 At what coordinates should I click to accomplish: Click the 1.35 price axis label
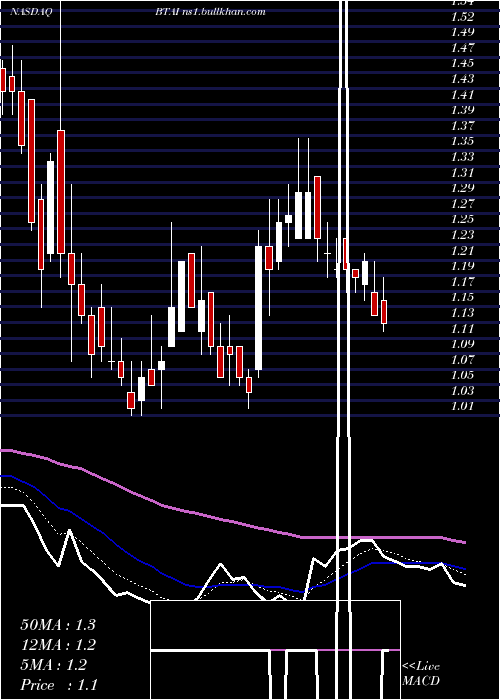pos(462,142)
